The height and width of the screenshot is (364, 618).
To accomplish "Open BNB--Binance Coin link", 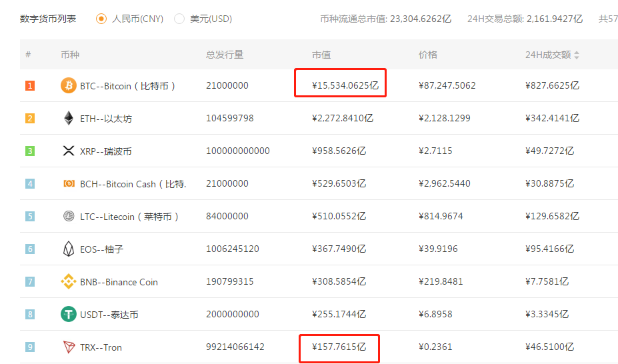I will pyautogui.click(x=119, y=282).
